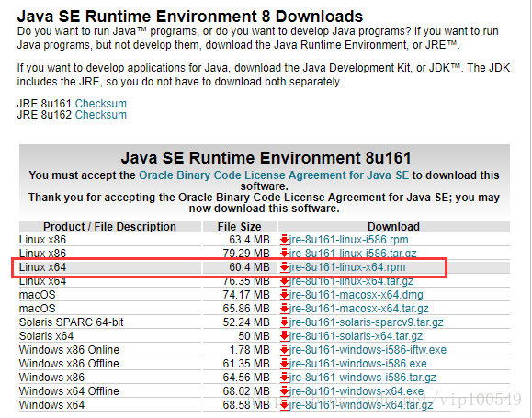Click download arrow icon for jre-8u161-linux-i586.rpm

pyautogui.click(x=284, y=240)
